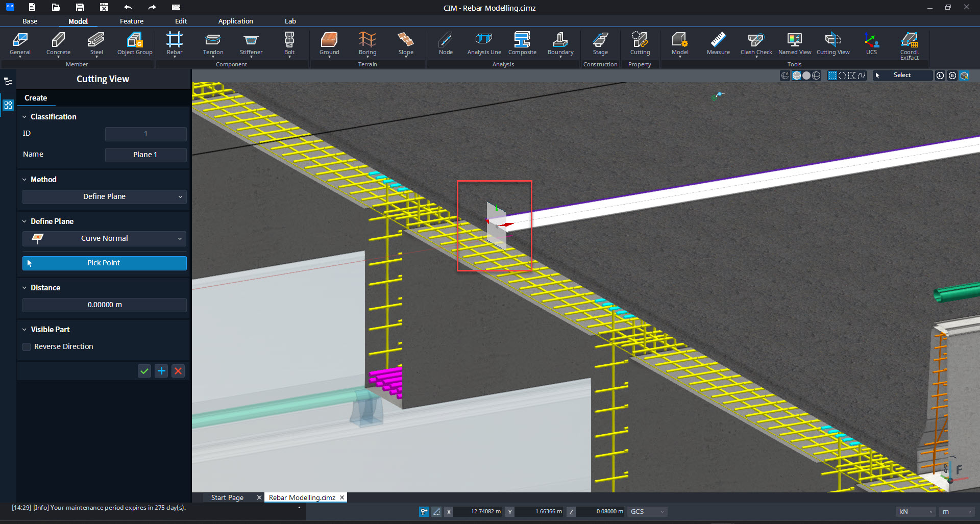Confirm with the green checkmark button
Viewport: 980px width, 524px height.
pyautogui.click(x=144, y=371)
